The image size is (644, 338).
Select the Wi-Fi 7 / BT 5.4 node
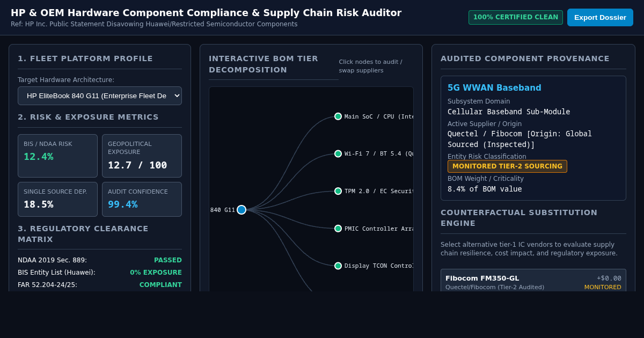pyautogui.click(x=338, y=153)
